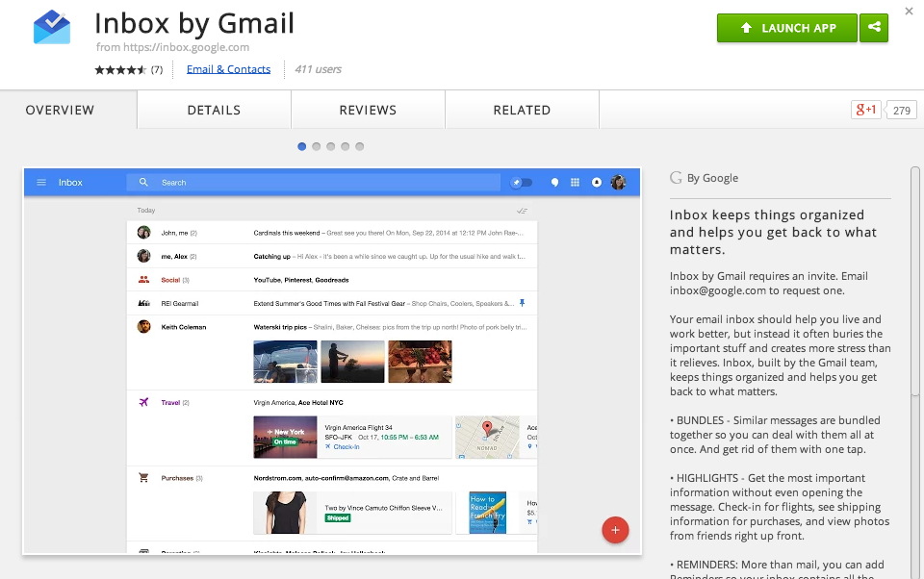This screenshot has height=579, width=924.
Task: Click the red compose plus button
Action: pos(615,530)
